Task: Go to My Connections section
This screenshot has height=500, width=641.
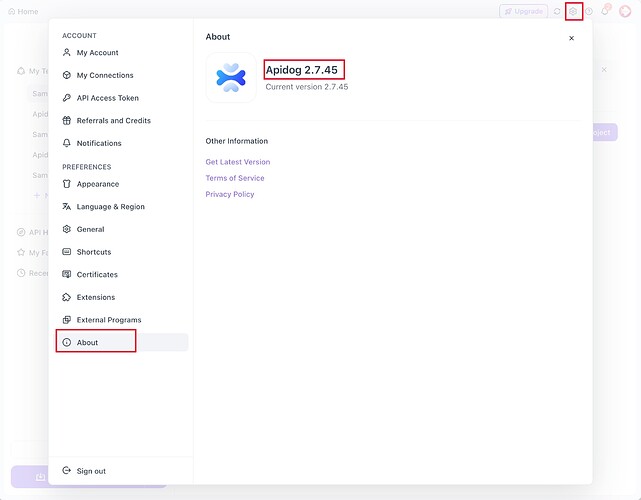Action: pyautogui.click(x=104, y=75)
